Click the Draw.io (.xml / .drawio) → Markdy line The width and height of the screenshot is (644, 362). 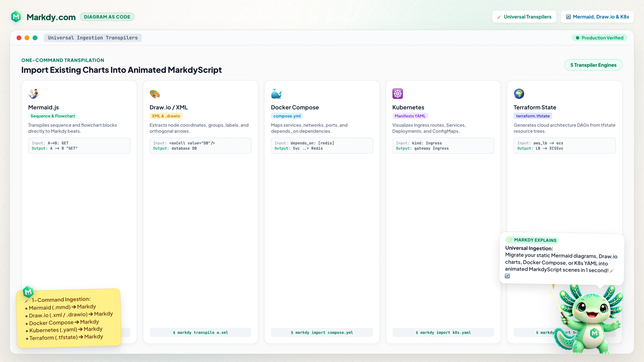pyautogui.click(x=69, y=315)
